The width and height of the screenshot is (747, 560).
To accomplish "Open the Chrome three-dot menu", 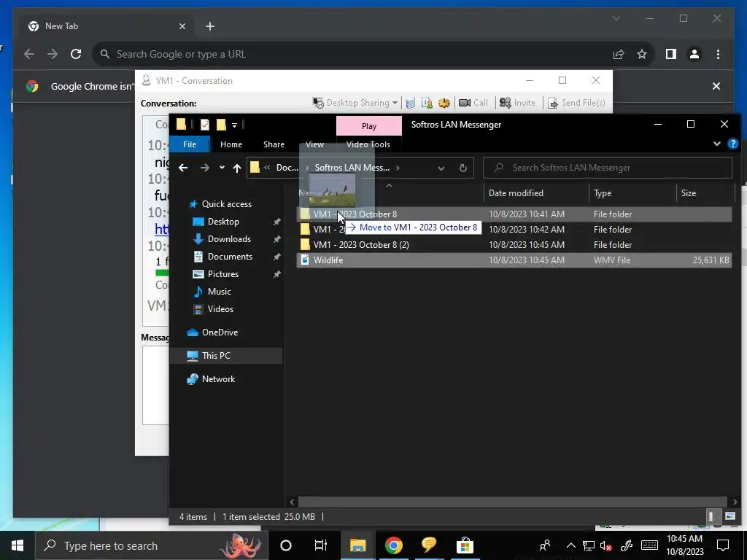I will click(x=718, y=54).
